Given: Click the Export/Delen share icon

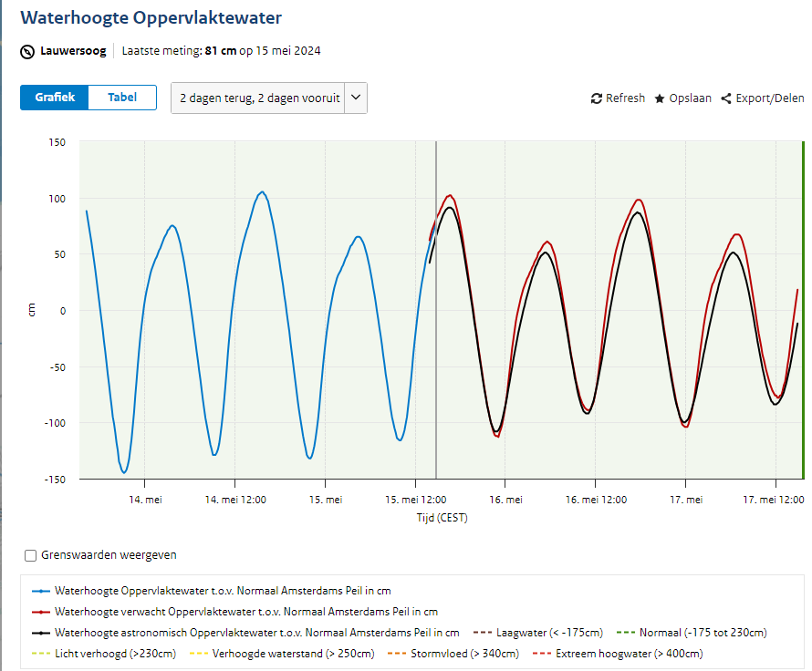Looking at the screenshot, I should tap(726, 98).
